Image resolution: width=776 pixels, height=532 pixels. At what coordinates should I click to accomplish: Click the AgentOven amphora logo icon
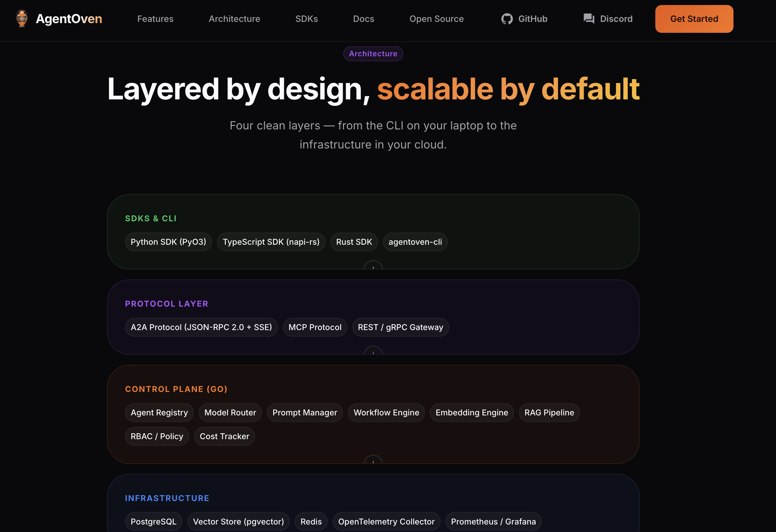point(22,19)
